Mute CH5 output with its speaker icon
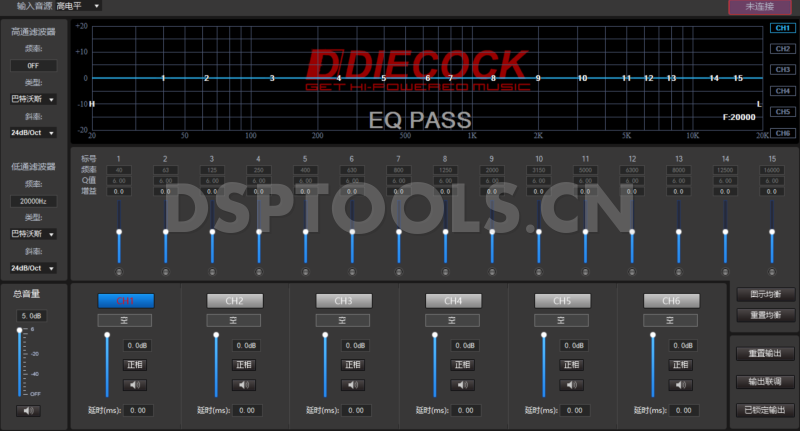The width and height of the screenshot is (800, 431). click(x=575, y=385)
